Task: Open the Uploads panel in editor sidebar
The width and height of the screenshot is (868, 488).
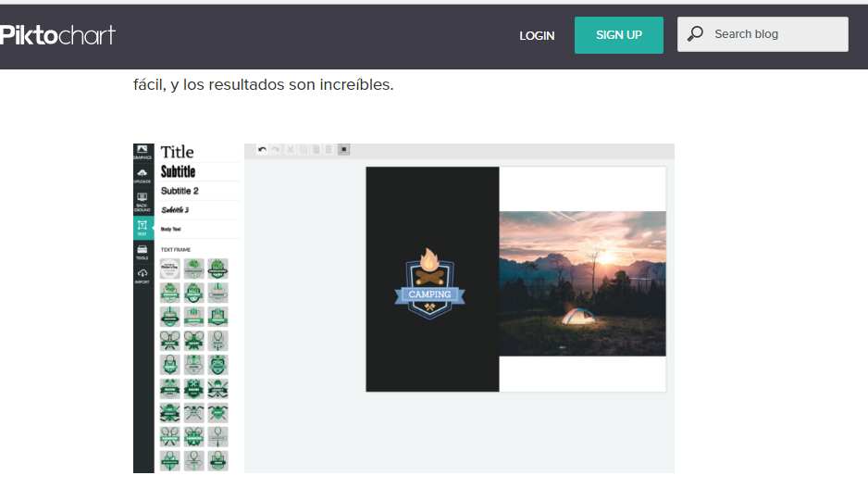Action: (143, 176)
